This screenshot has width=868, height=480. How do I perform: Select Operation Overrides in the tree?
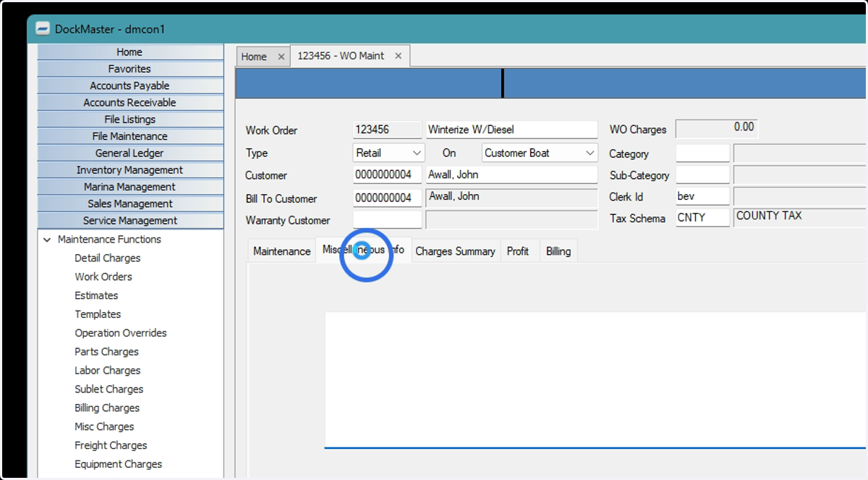(x=121, y=333)
